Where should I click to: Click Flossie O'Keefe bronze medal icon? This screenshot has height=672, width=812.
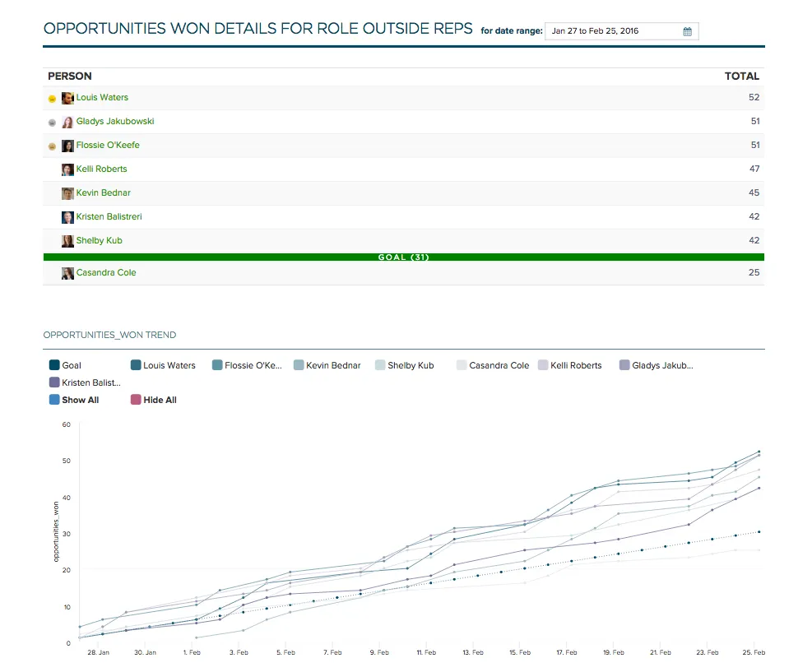pos(52,146)
